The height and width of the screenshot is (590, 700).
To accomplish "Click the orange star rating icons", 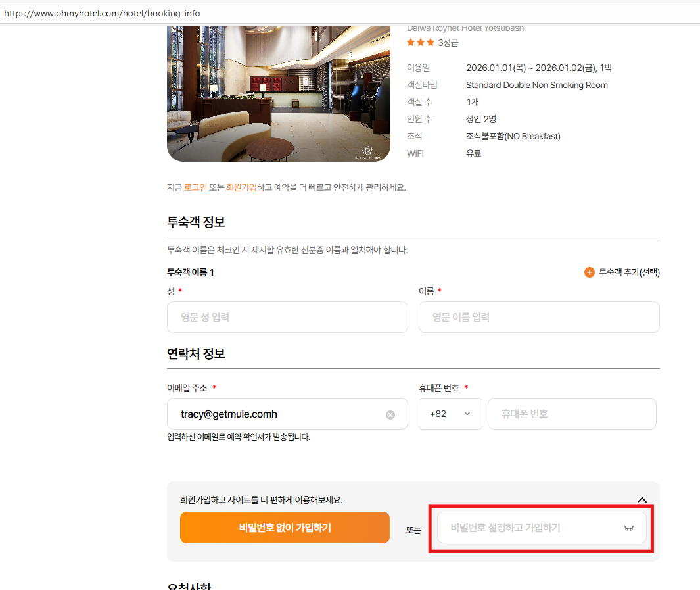I will pos(420,43).
